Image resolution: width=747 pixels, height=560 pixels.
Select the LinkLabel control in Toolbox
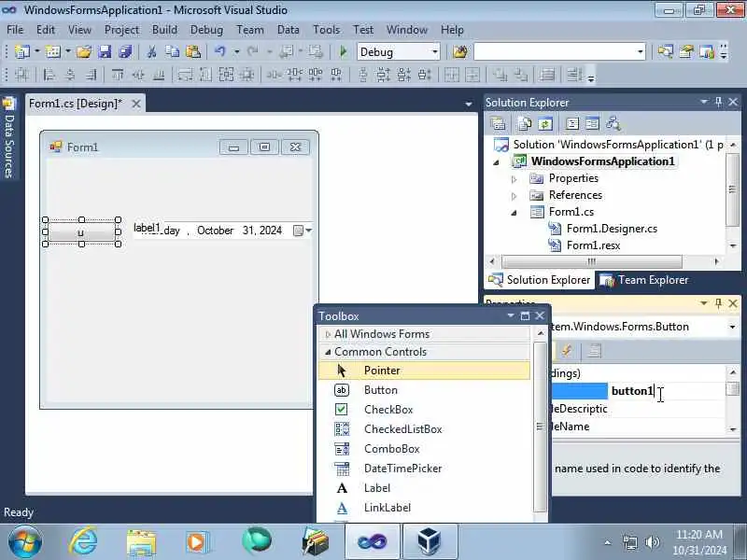(x=424, y=508)
